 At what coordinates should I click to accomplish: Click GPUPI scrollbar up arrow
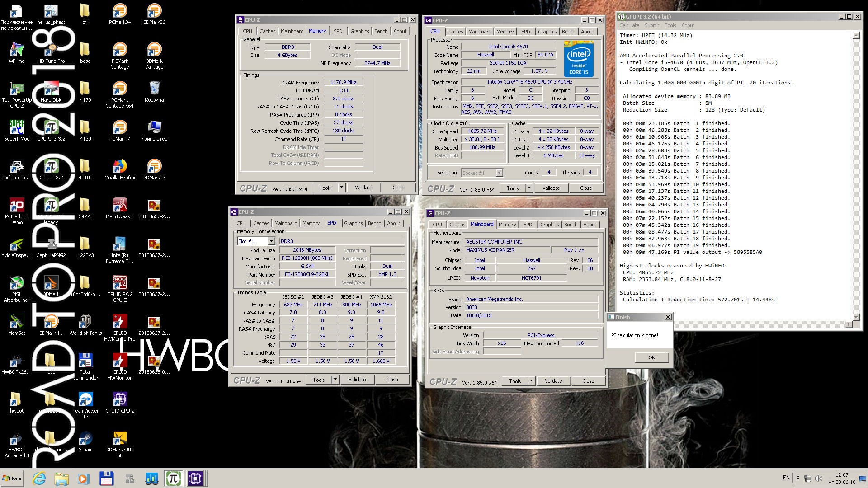click(x=856, y=35)
